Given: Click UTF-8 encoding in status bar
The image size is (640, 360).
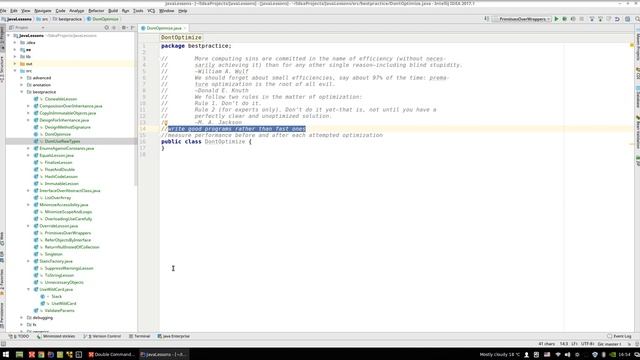Looking at the screenshot, I should (587, 344).
